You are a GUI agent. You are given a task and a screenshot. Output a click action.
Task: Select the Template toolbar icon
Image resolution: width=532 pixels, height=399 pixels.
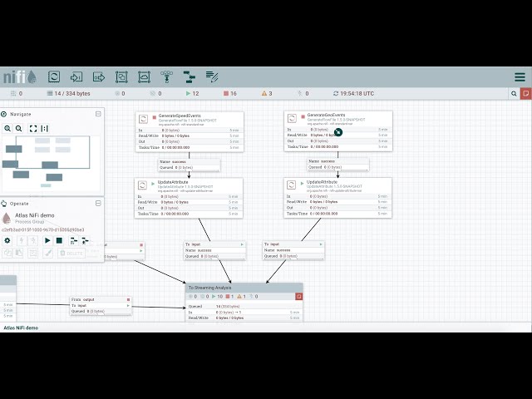(x=189, y=77)
